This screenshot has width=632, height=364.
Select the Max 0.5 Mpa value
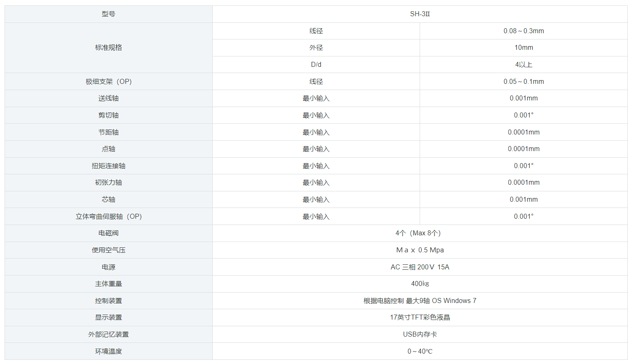pyautogui.click(x=420, y=250)
